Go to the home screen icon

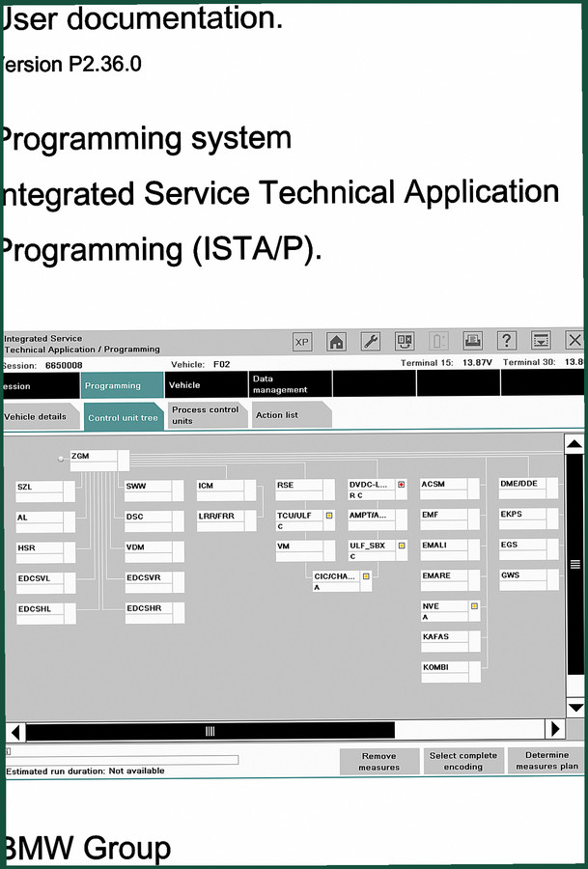336,342
